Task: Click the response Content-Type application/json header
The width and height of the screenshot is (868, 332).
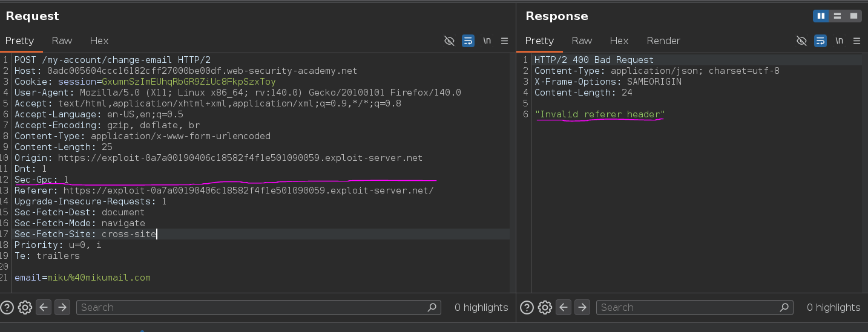Action: (x=657, y=71)
